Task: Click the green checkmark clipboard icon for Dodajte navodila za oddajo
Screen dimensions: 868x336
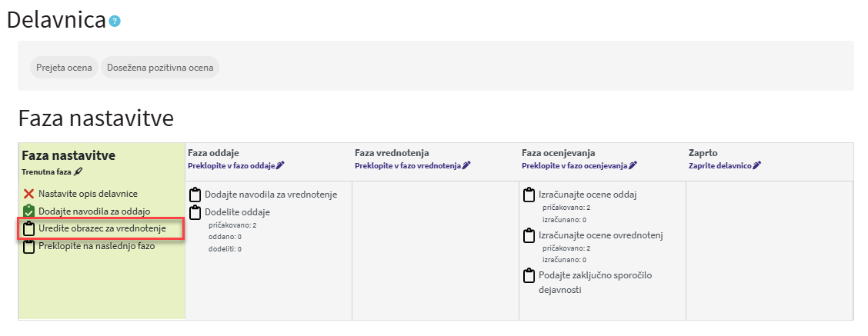Action: tap(28, 211)
